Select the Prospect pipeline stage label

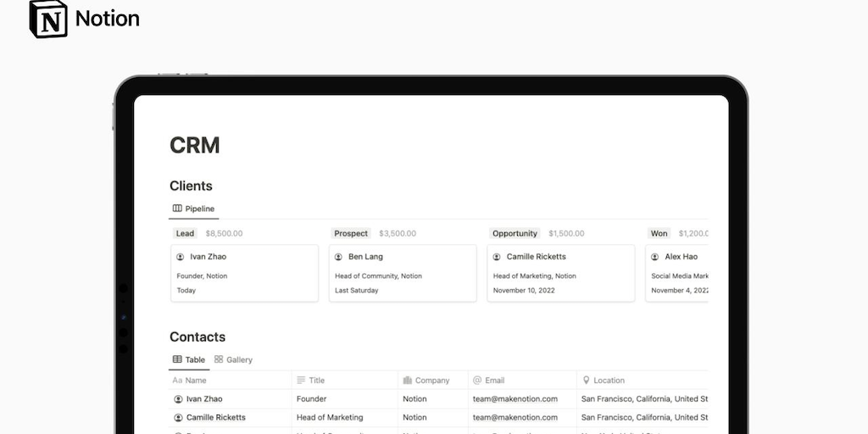(x=351, y=234)
